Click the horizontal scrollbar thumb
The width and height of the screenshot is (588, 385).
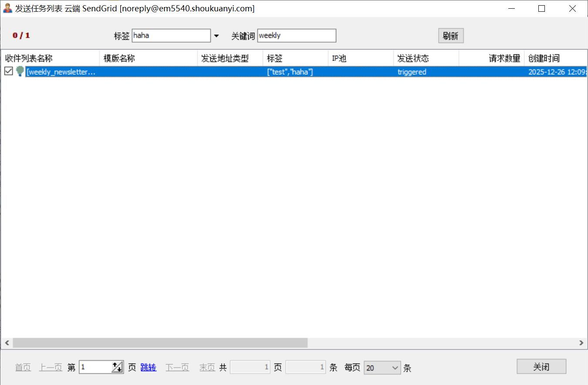tap(160, 343)
